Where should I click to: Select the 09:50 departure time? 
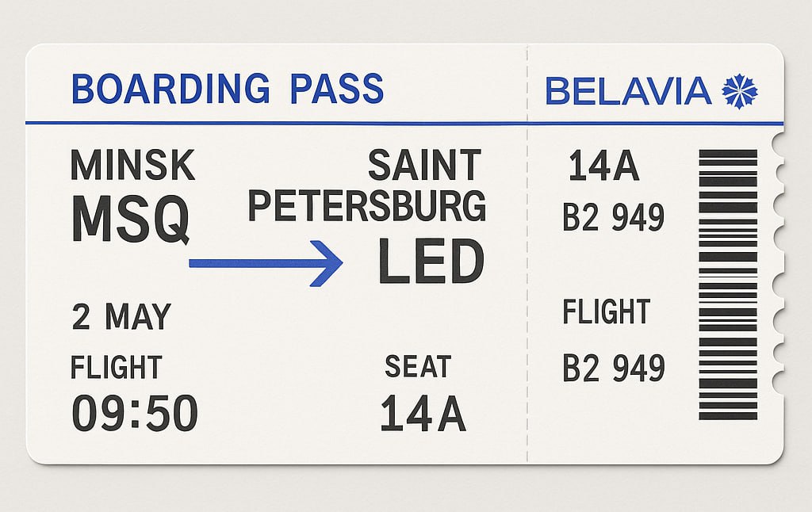[135, 413]
